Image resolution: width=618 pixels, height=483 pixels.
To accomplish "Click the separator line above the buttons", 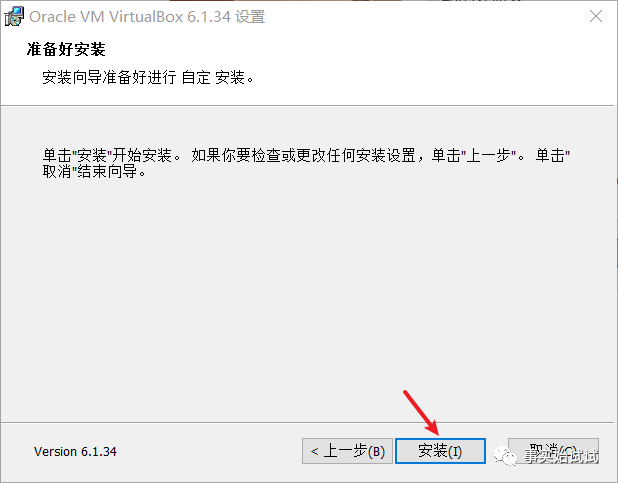I will click(307, 423).
